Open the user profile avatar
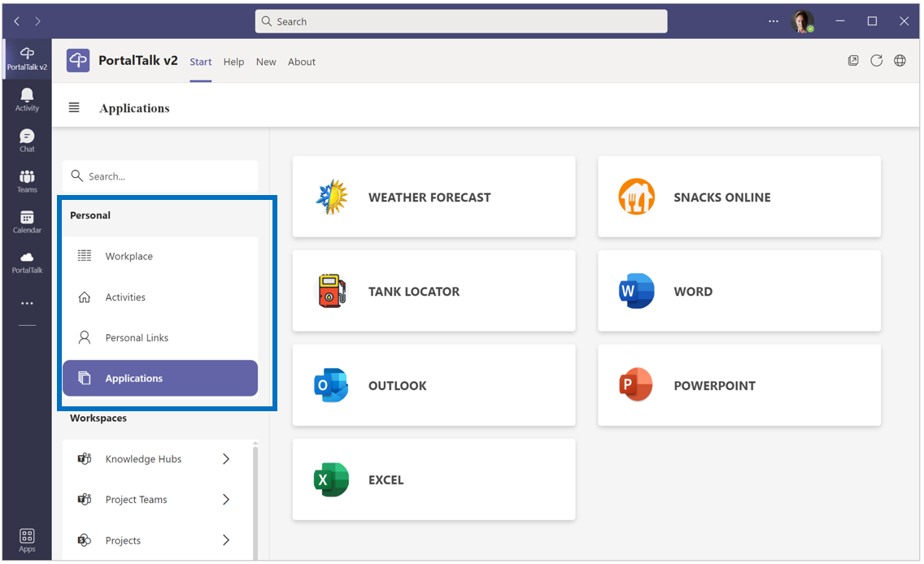This screenshot has height=564, width=924. (x=803, y=21)
